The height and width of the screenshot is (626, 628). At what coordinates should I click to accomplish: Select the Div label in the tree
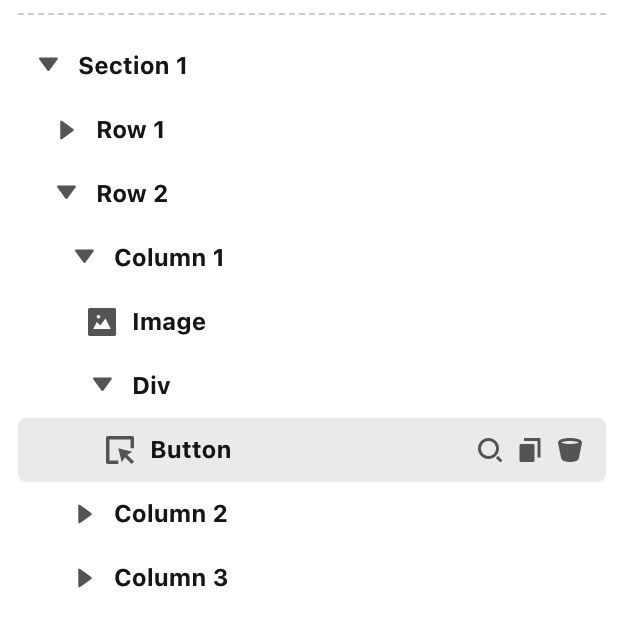coord(152,386)
